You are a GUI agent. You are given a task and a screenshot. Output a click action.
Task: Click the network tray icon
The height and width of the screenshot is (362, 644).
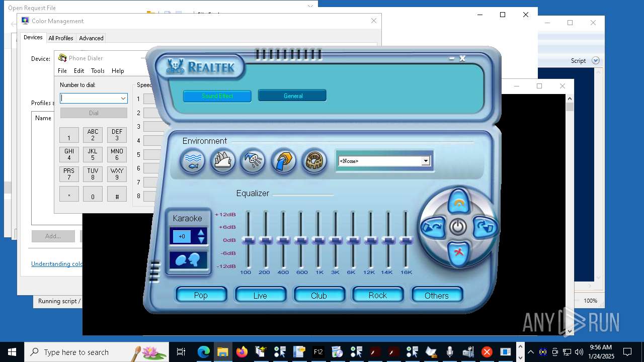pyautogui.click(x=567, y=352)
